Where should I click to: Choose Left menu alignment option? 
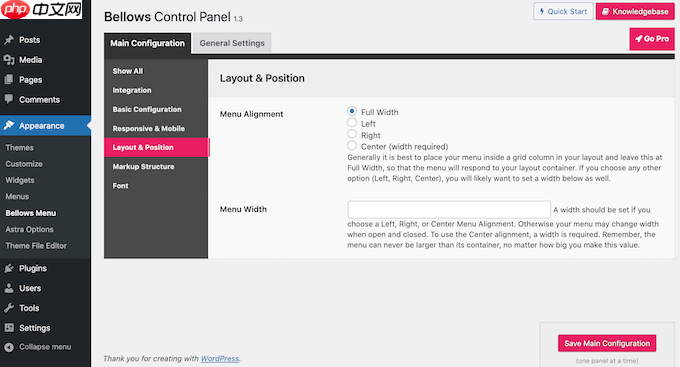pyautogui.click(x=352, y=123)
